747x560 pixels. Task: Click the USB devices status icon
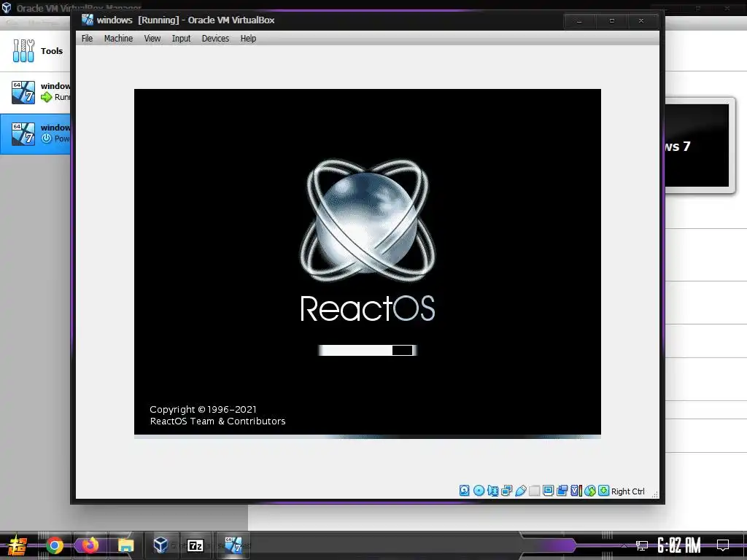coord(520,491)
